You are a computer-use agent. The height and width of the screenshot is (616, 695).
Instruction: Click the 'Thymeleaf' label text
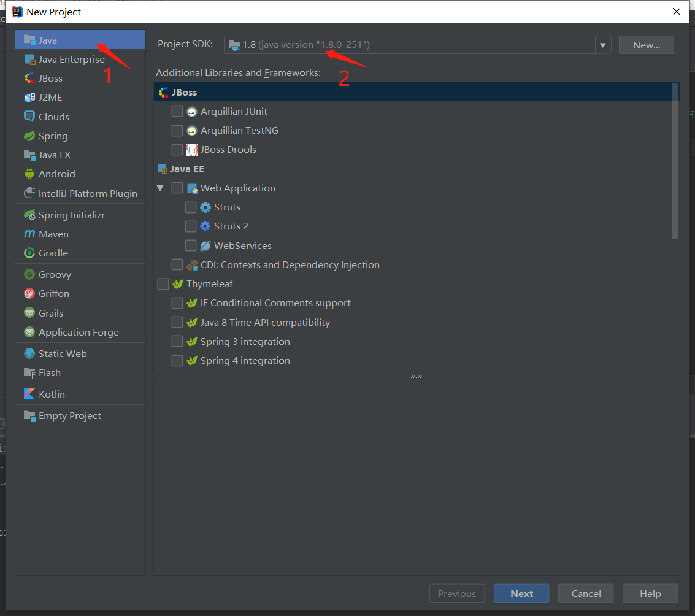[209, 284]
